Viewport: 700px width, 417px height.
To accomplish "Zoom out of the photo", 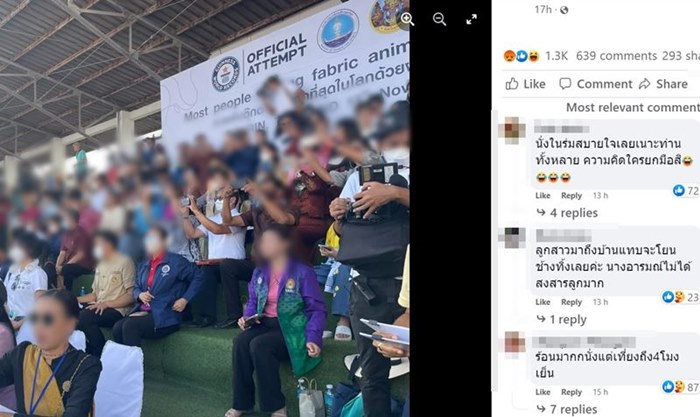I will [439, 19].
